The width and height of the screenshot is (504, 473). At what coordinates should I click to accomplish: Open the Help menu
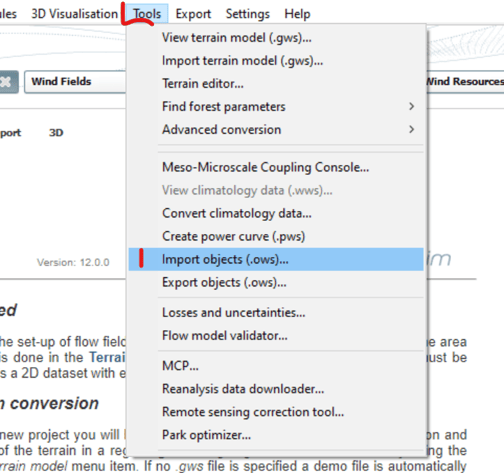click(x=297, y=14)
